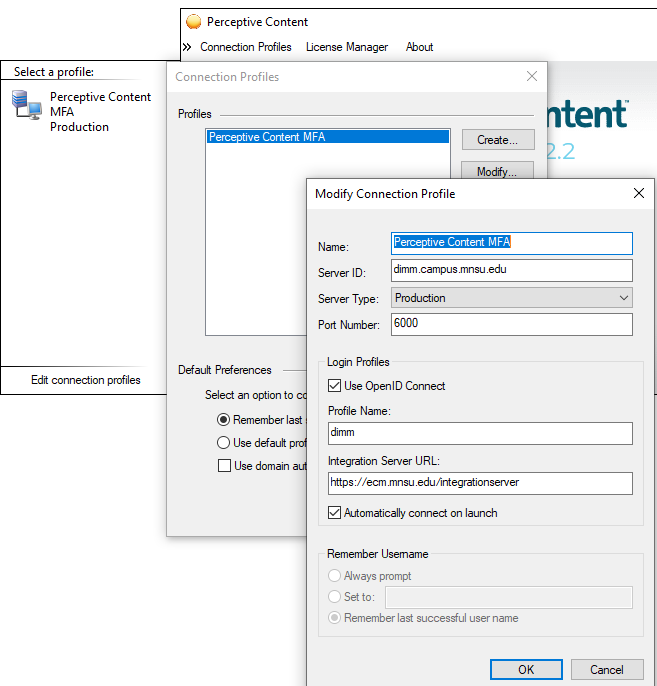Click the Perceptive Content MFA Production profile text
657x686 pixels.
[x=100, y=112]
